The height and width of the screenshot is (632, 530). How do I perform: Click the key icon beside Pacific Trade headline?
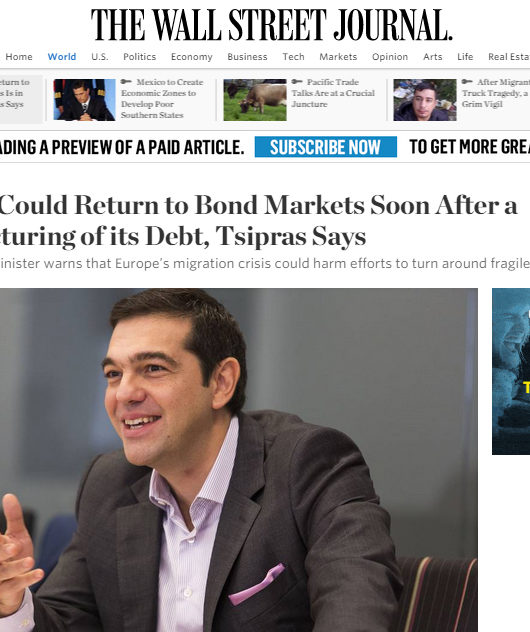tap(297, 82)
